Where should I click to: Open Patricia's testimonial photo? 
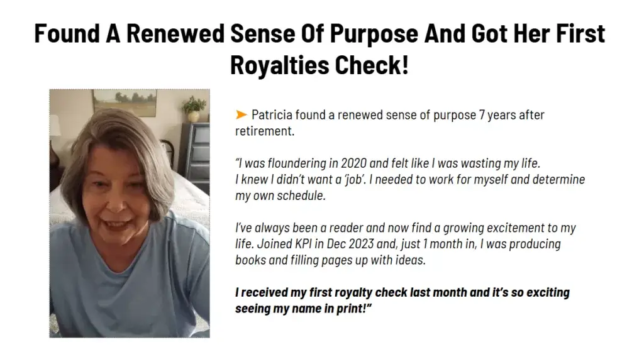point(130,213)
